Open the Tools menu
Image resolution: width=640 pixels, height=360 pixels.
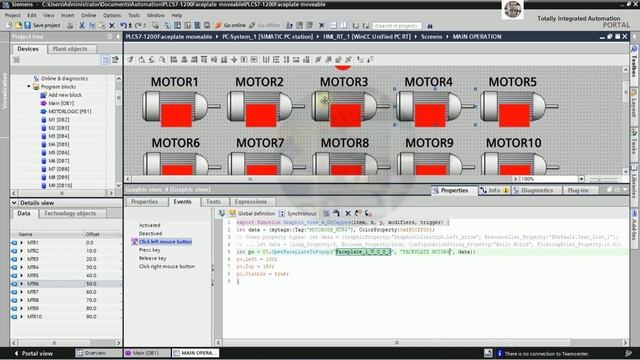(x=134, y=15)
